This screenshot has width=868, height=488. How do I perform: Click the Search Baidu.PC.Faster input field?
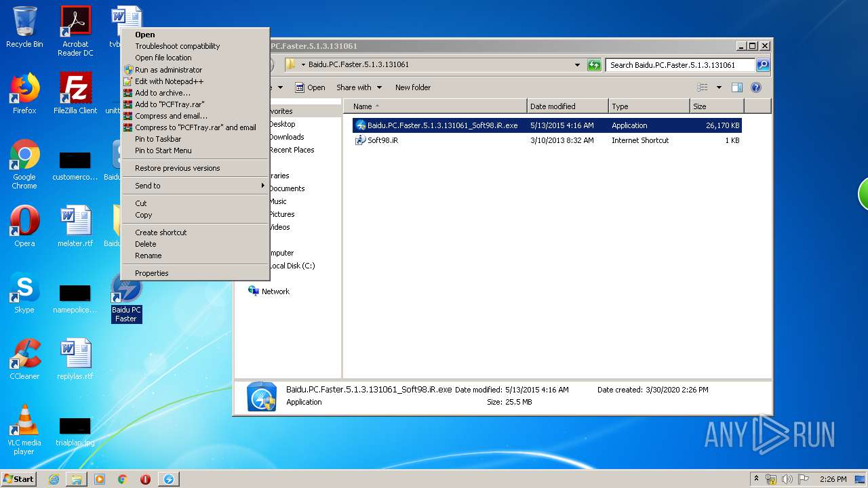tap(680, 65)
